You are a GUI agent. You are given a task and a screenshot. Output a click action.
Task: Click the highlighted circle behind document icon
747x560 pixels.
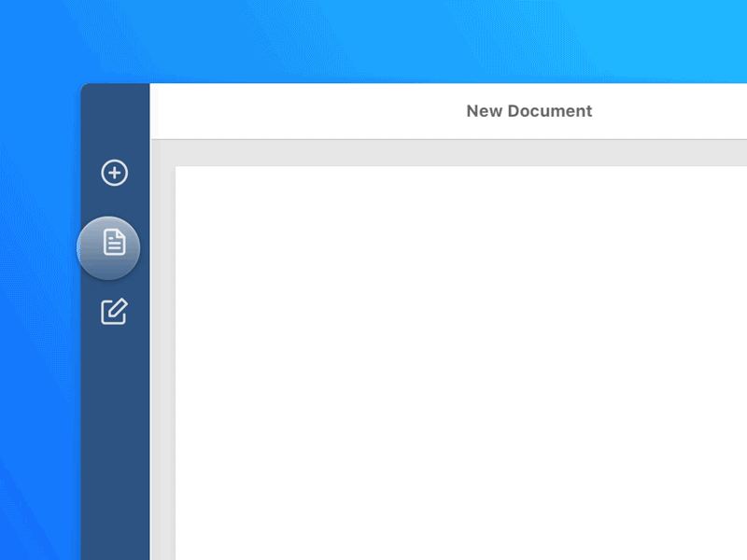click(x=108, y=248)
